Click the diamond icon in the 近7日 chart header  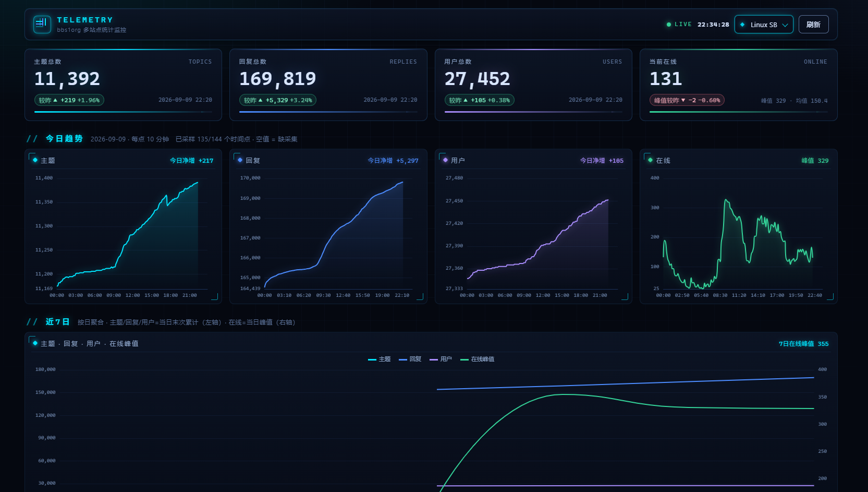(x=35, y=343)
